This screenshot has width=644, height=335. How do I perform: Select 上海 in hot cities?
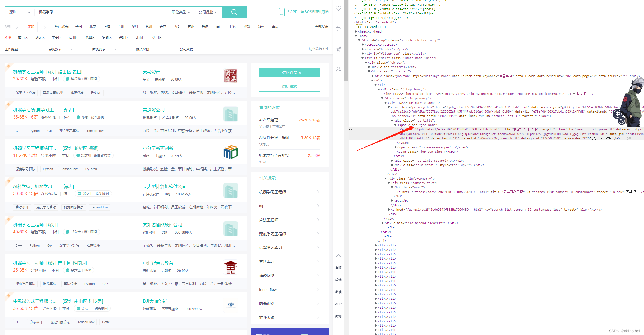coord(107,27)
